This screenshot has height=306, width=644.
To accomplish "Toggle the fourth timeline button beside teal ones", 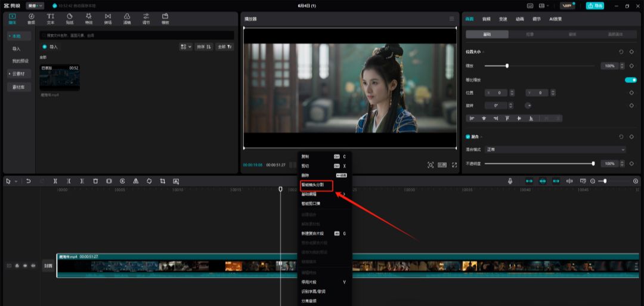I will click(569, 181).
